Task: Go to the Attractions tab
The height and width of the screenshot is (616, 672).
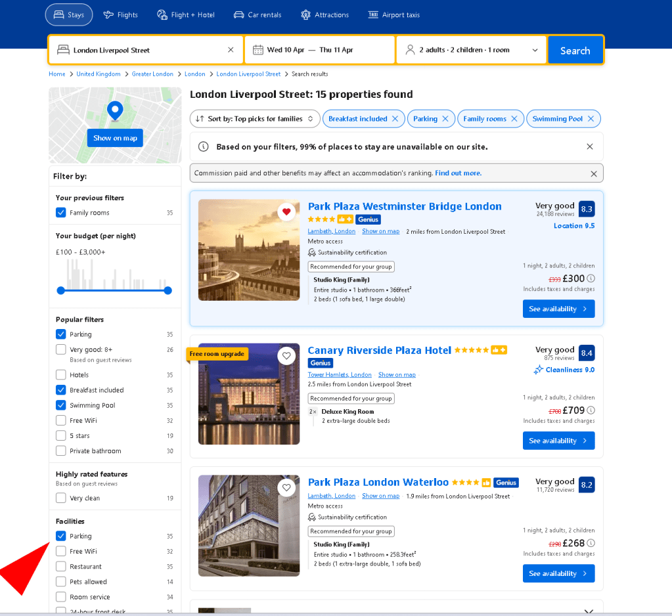Action: (x=325, y=14)
